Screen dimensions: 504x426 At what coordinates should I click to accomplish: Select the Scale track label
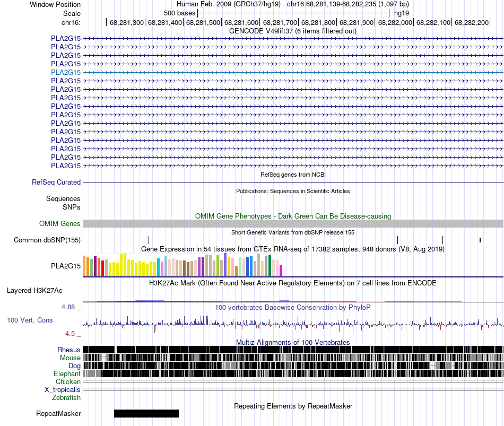pos(72,13)
